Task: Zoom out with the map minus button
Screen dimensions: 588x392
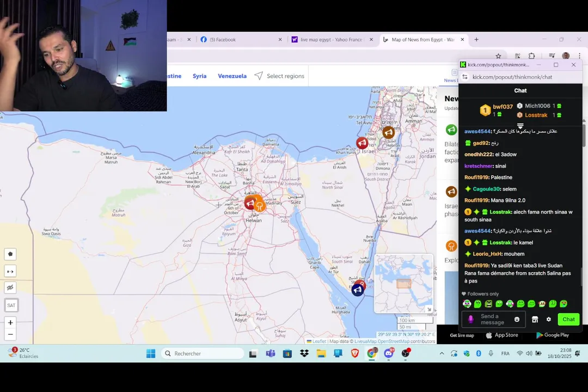Action: click(x=10, y=334)
